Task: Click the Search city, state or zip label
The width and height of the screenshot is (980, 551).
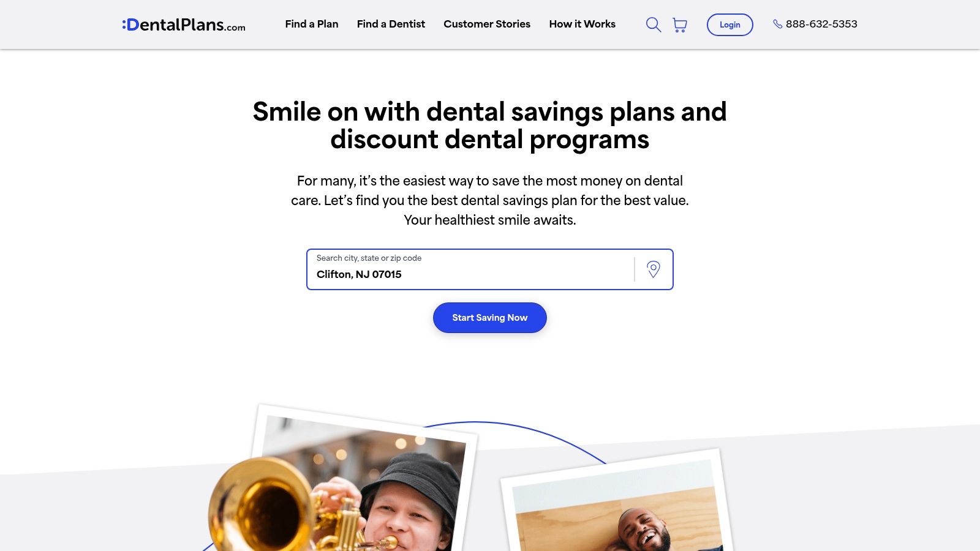Action: 369,258
